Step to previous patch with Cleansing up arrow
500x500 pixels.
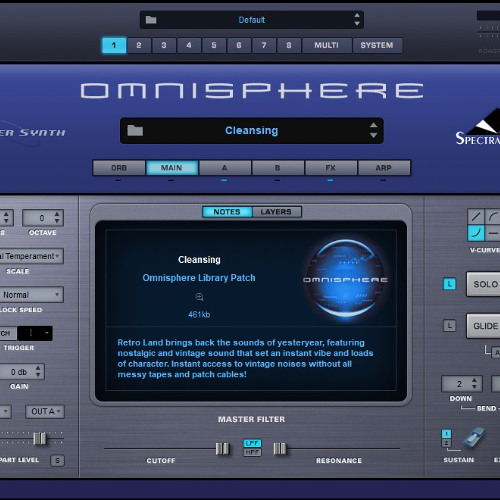(x=373, y=126)
